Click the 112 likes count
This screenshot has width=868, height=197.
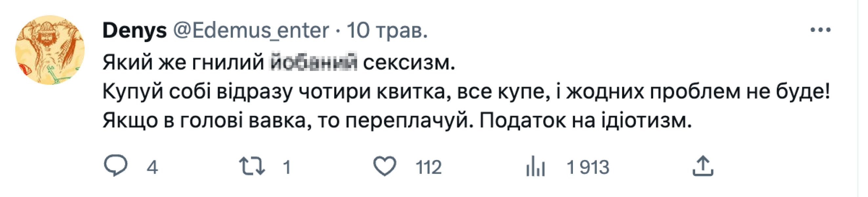[428, 168]
